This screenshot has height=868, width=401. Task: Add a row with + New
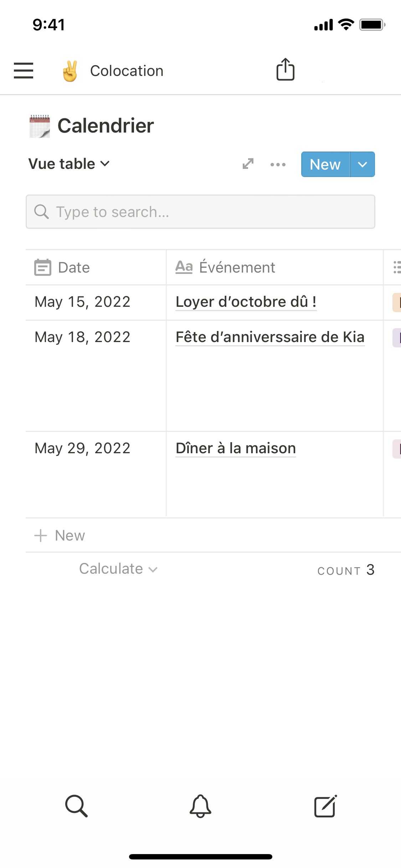(x=60, y=536)
